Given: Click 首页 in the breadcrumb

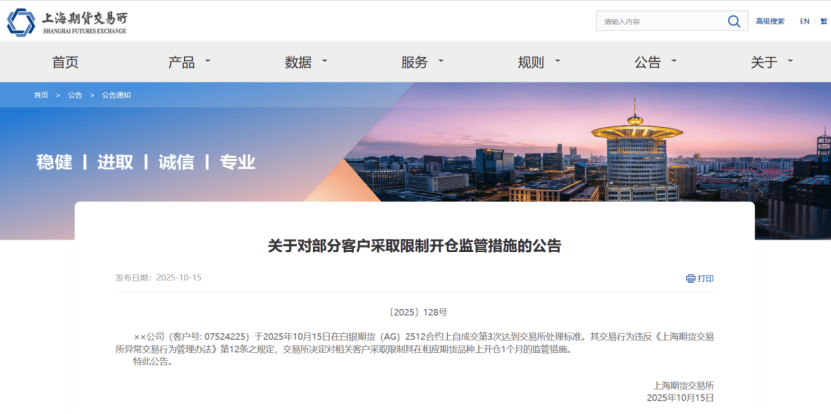Looking at the screenshot, I should [41, 95].
